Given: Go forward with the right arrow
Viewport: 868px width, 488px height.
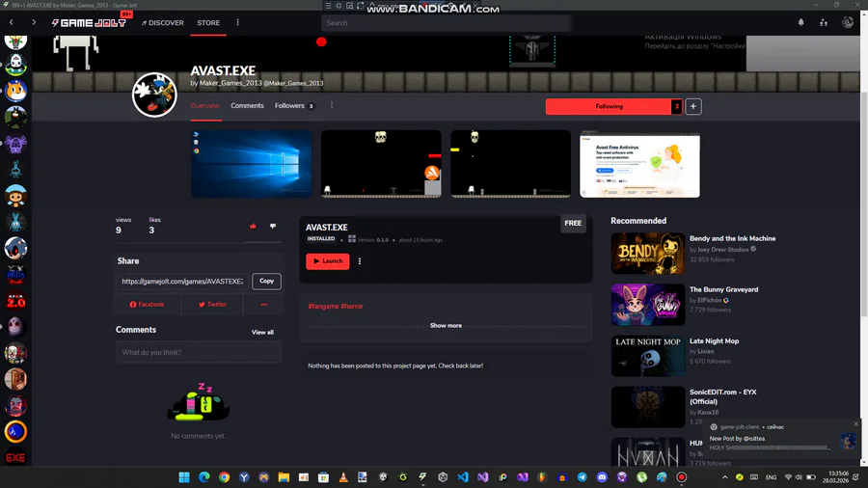Looking at the screenshot, I should pyautogui.click(x=34, y=23).
